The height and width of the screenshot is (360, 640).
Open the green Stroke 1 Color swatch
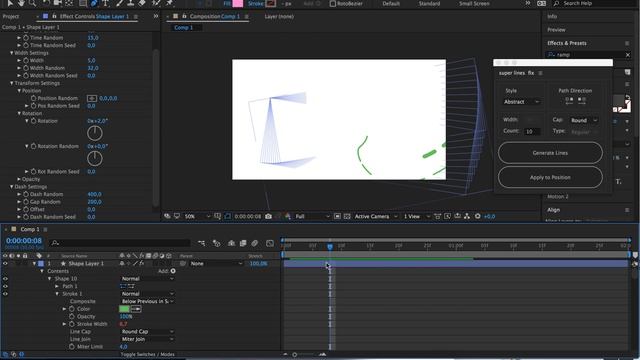124,309
